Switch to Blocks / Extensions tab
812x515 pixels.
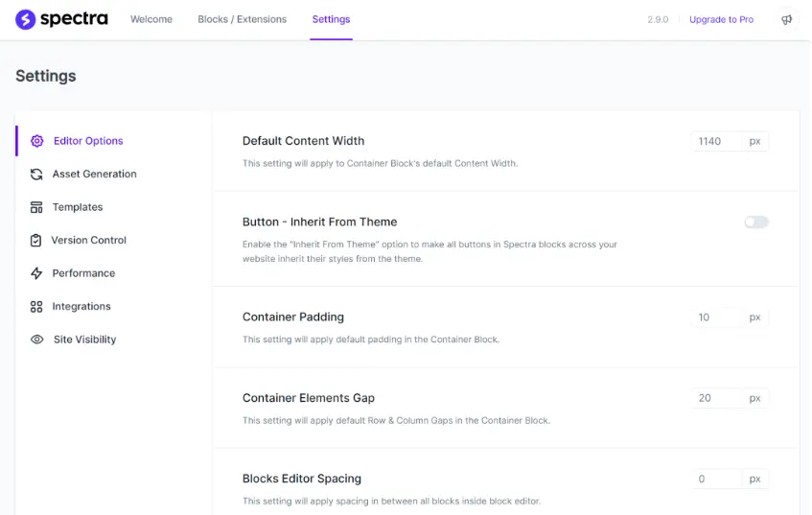point(242,19)
